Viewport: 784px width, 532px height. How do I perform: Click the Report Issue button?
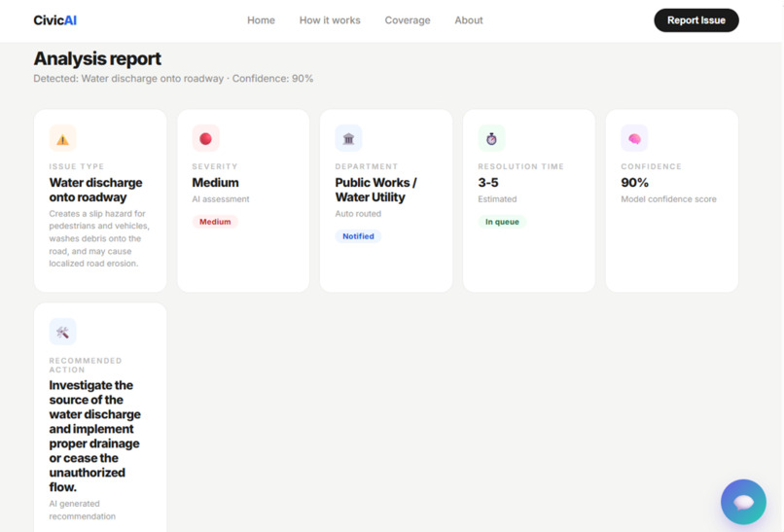click(x=696, y=20)
